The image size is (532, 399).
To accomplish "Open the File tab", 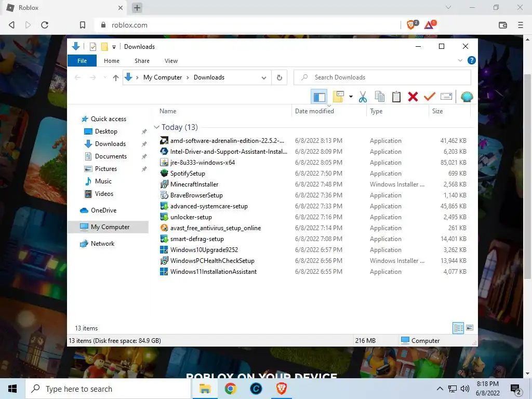I will click(82, 61).
